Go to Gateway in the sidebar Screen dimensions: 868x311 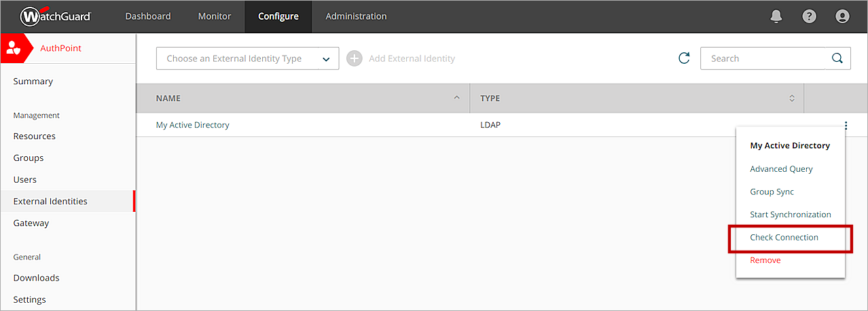point(31,223)
